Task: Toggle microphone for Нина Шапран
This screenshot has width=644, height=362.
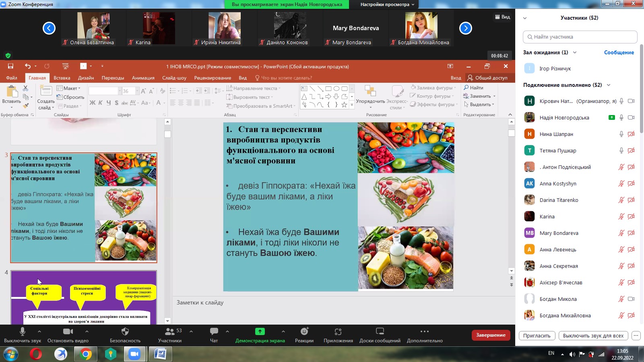Action: (621, 134)
